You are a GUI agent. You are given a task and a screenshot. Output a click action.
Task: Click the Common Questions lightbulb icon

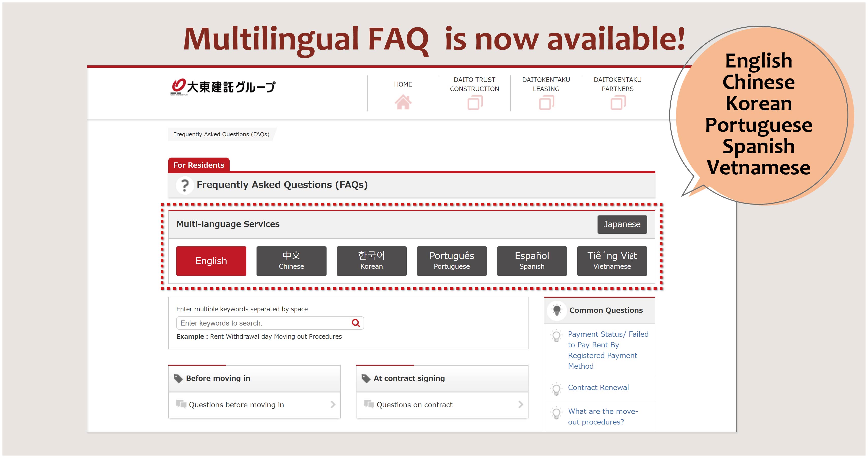[x=557, y=310]
